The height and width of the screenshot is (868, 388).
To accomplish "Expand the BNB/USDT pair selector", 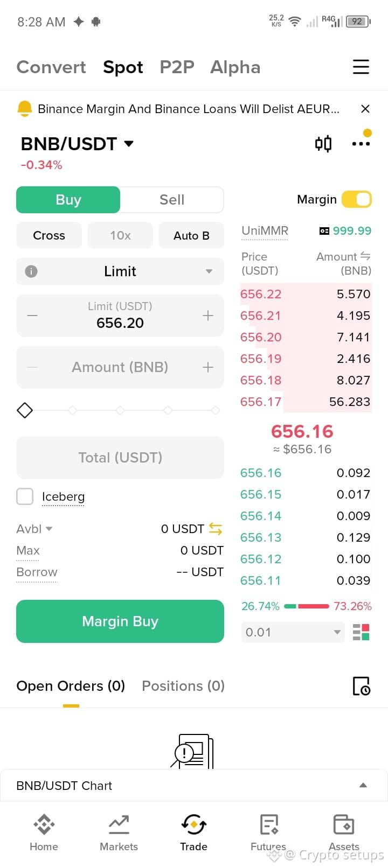I will 77,144.
